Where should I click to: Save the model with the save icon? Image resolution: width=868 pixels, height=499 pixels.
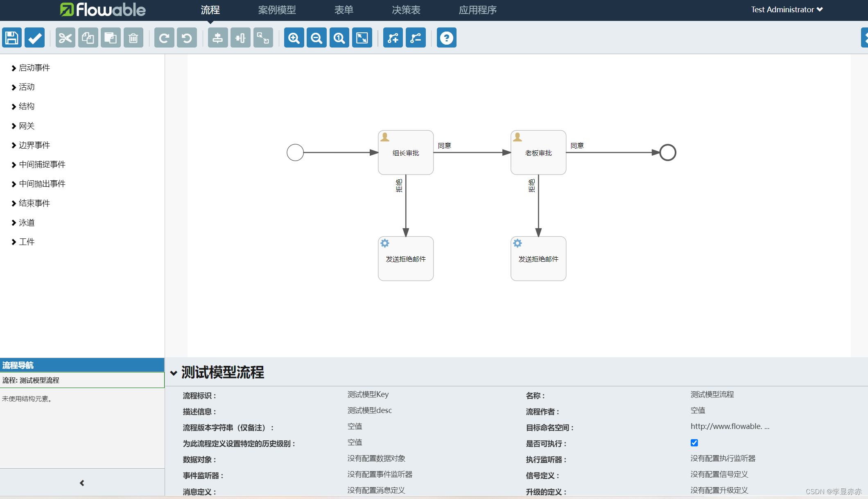(11, 37)
